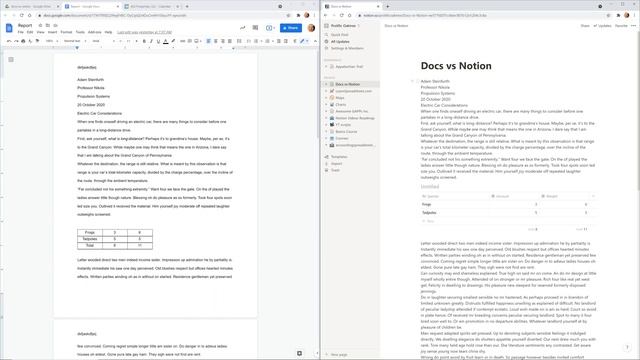The image size is (640, 360).
Task: Open the Help menu in Docs
Action: pos(108,32)
